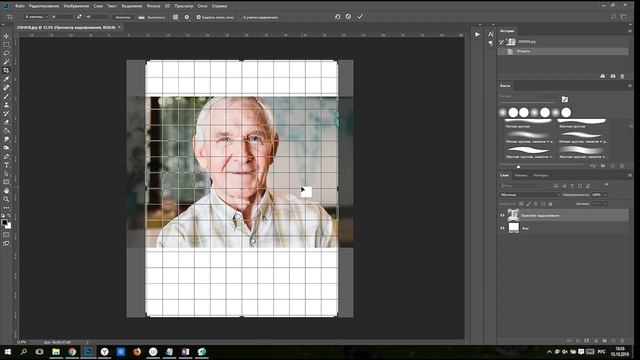Click the Straighten tool in options bar
Image resolution: width=640 pixels, height=360 pixels.
click(x=141, y=17)
